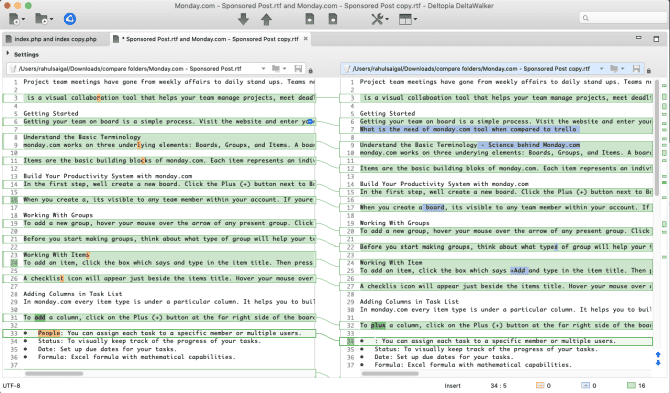Click the blue insertions count icon in status bar

(585, 385)
